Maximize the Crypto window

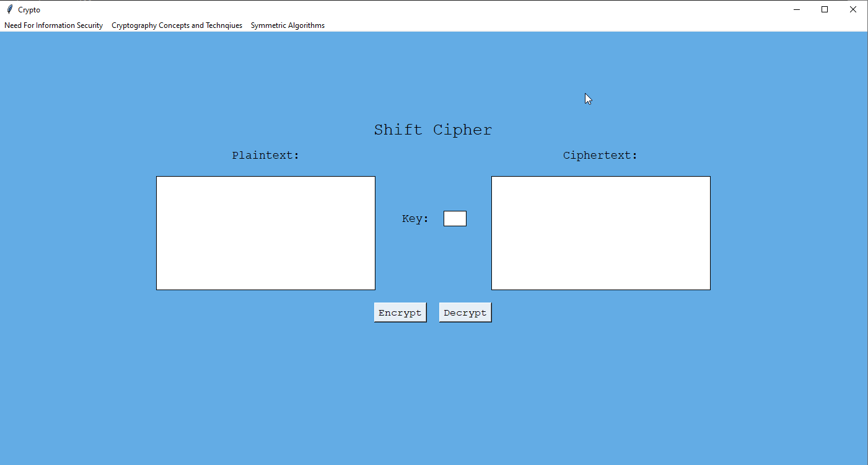[x=825, y=9]
